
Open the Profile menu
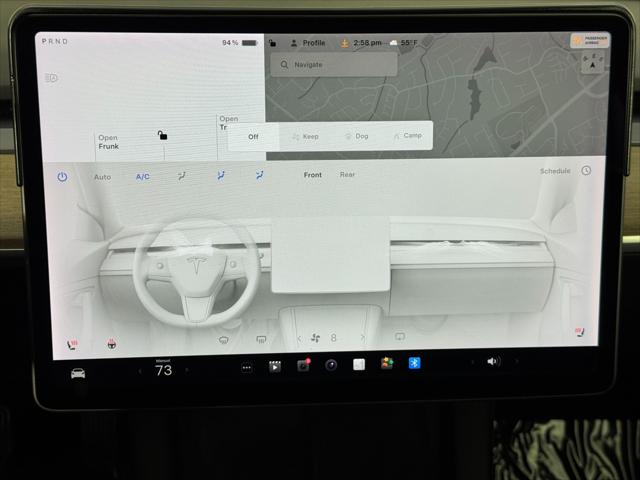308,43
